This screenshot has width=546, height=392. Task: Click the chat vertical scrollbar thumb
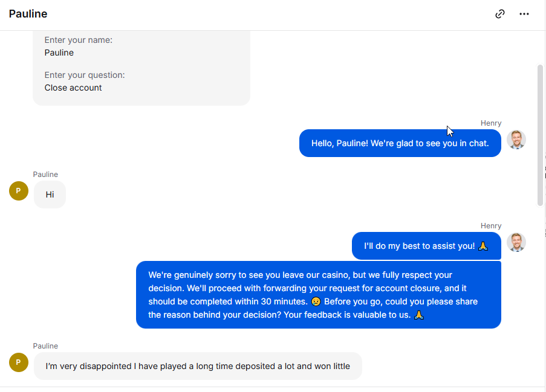540,135
